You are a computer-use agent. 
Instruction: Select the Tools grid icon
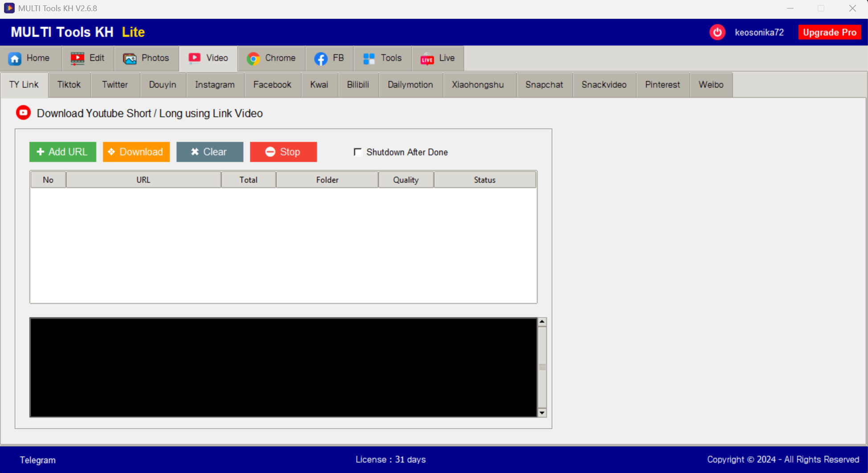(369, 58)
